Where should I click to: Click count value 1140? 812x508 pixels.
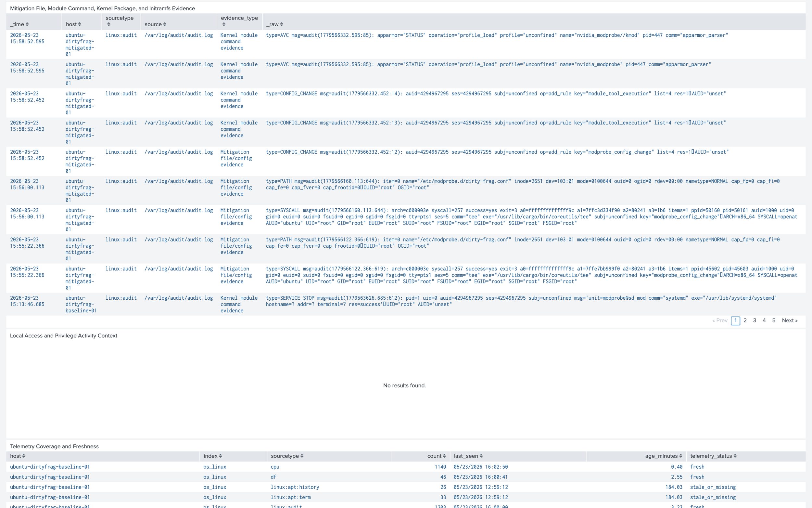[440, 467]
